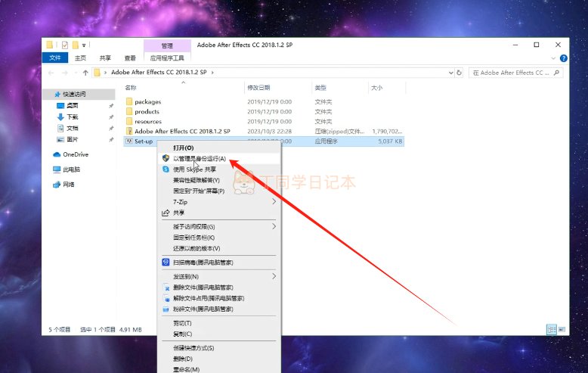Open the 文件 ribbon tab

[55, 58]
